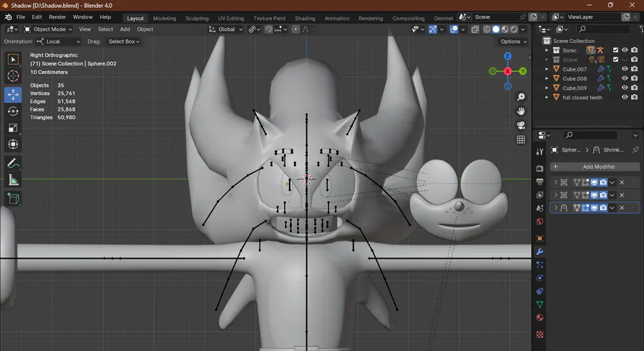Open the Render menu
Screen dimensions: 644x351
[x=57, y=17]
